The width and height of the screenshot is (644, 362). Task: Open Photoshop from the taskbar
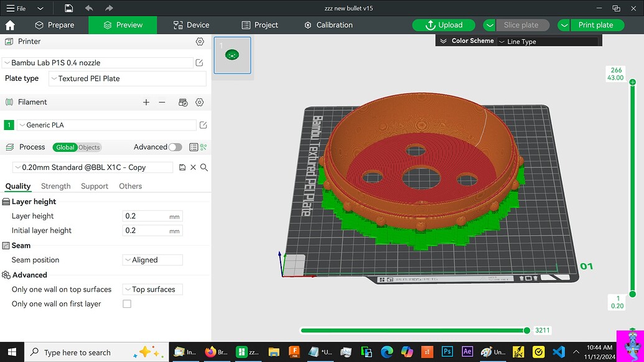pos(447,352)
